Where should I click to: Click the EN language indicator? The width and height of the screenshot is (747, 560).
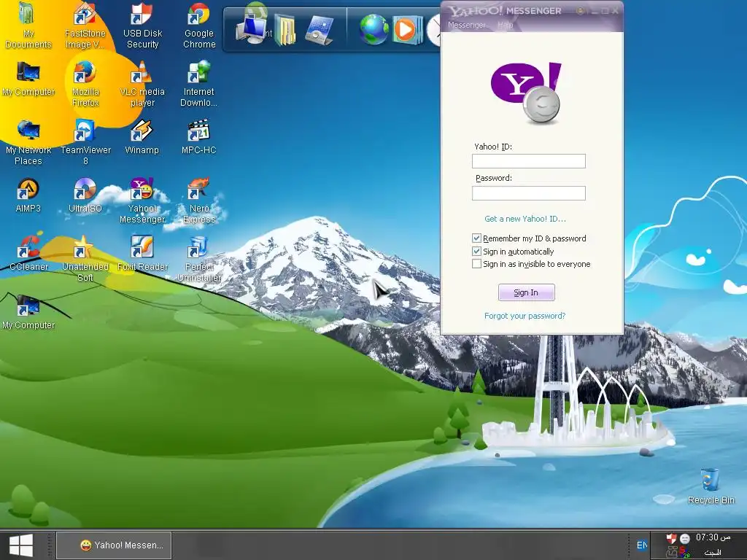(642, 545)
